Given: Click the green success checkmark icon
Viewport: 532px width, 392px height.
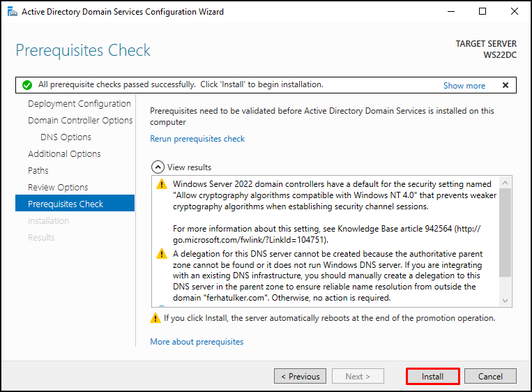Looking at the screenshot, I should point(27,85).
